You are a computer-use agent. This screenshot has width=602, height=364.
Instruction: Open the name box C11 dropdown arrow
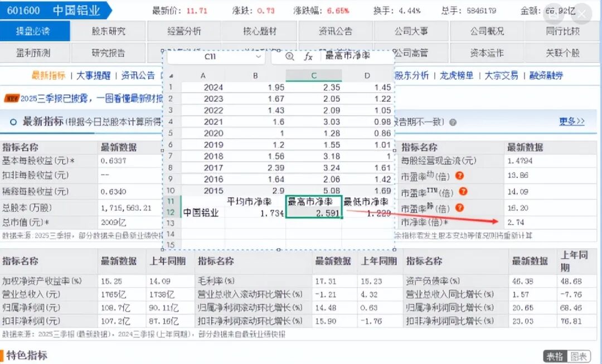point(258,57)
